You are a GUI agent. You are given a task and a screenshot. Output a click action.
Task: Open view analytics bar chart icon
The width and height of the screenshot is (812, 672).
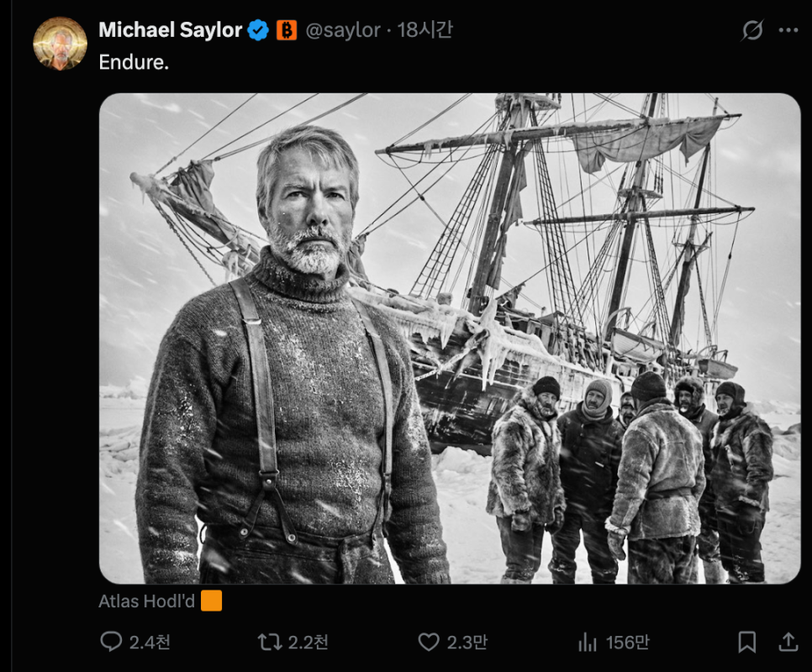588,643
